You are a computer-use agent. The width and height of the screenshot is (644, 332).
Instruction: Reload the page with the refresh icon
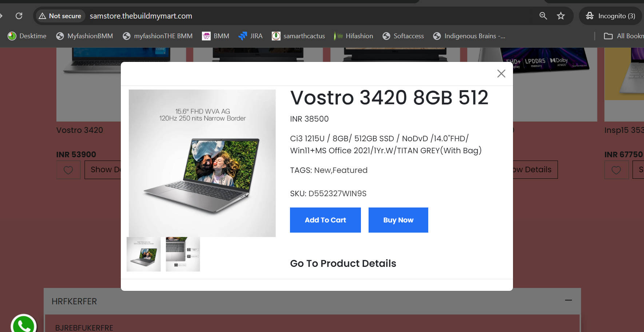[19, 16]
